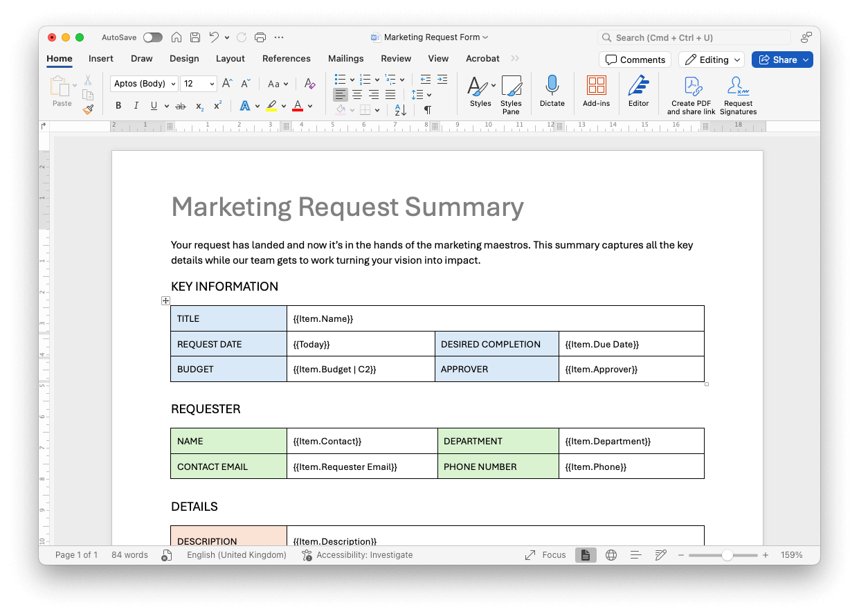Increase font size with the larger A icon
859x616 pixels.
(227, 84)
